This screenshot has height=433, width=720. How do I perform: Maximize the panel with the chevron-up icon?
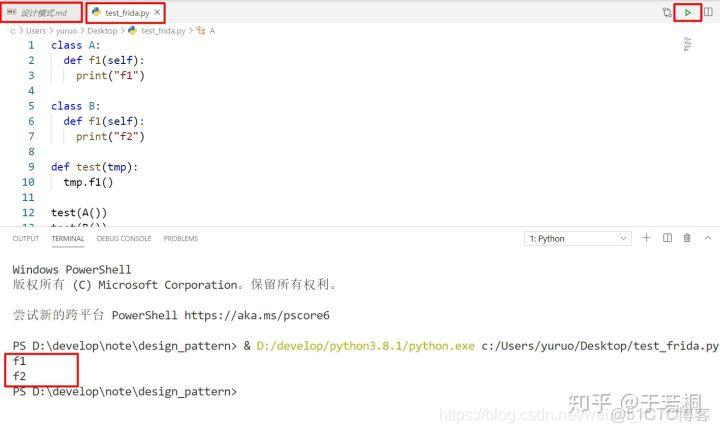(x=708, y=238)
